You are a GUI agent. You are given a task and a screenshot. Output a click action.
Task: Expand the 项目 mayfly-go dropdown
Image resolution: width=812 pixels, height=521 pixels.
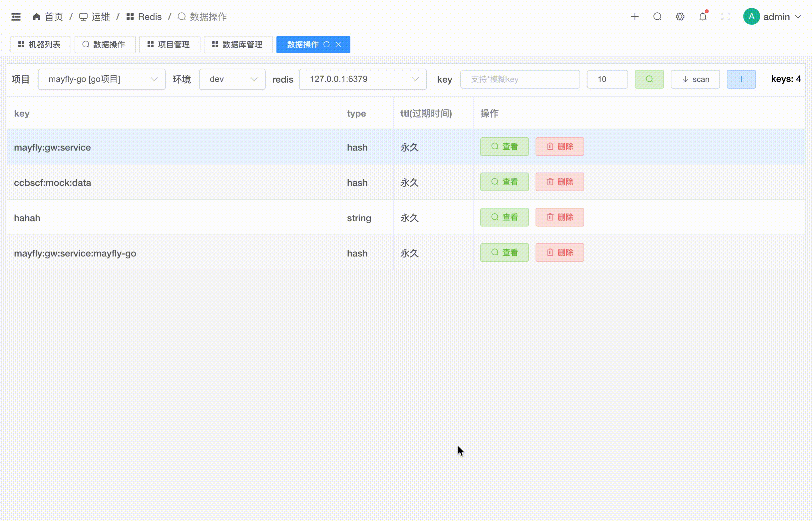pyautogui.click(x=102, y=79)
